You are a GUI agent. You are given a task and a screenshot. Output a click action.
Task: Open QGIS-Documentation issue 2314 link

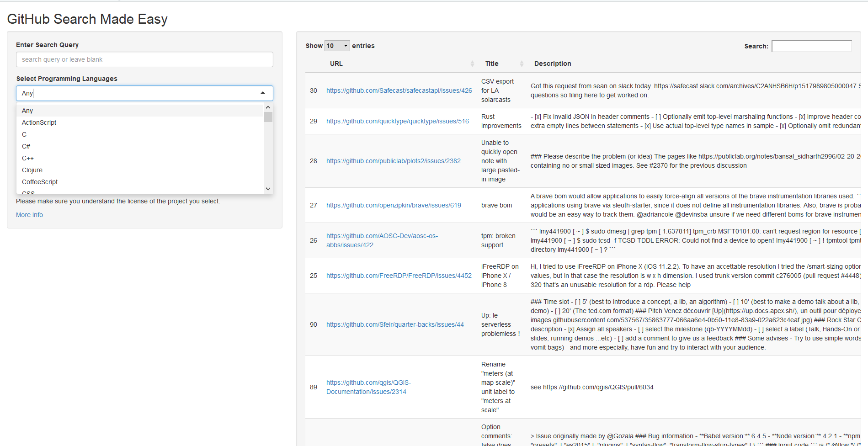[368, 387]
